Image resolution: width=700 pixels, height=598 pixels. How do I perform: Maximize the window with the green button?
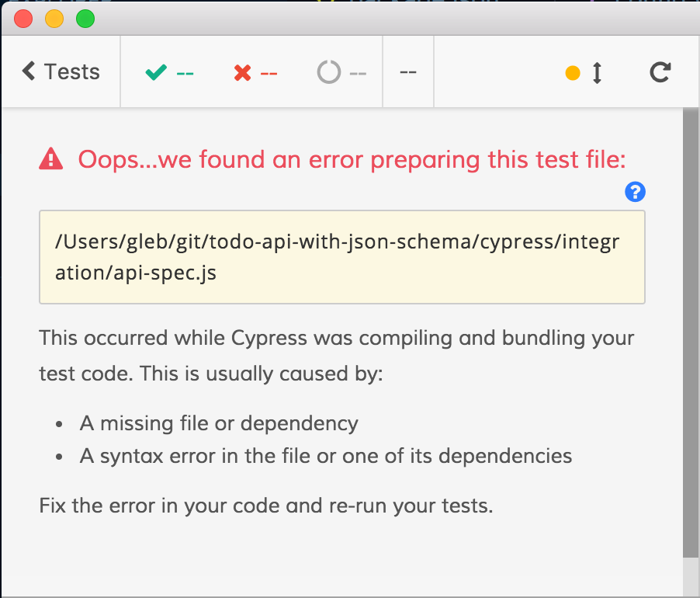coord(85,19)
